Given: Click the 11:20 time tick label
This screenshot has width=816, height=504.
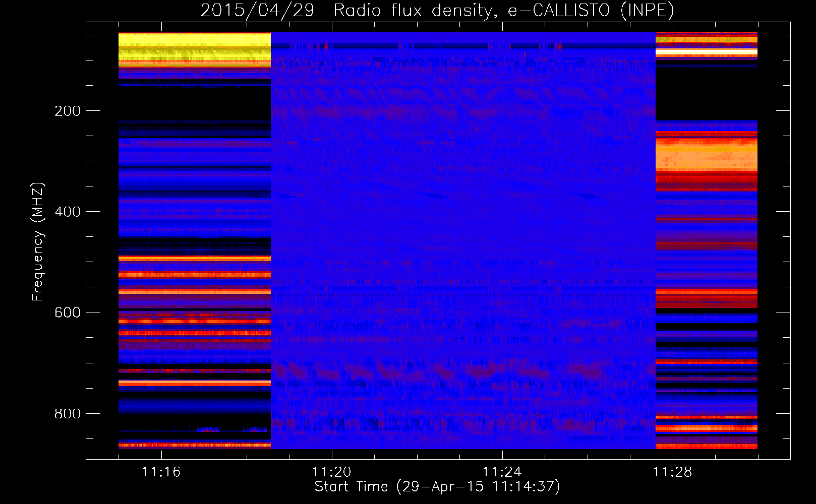Looking at the screenshot, I should (x=331, y=472).
